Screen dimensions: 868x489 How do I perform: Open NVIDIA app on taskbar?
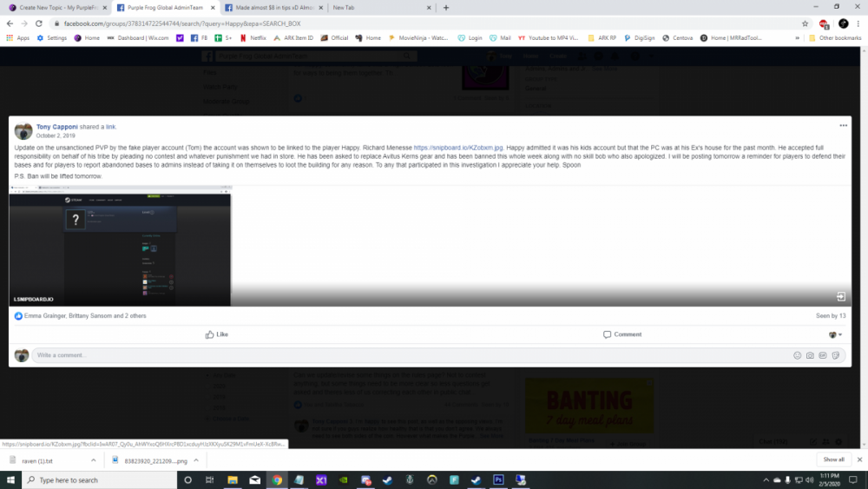tap(343, 480)
